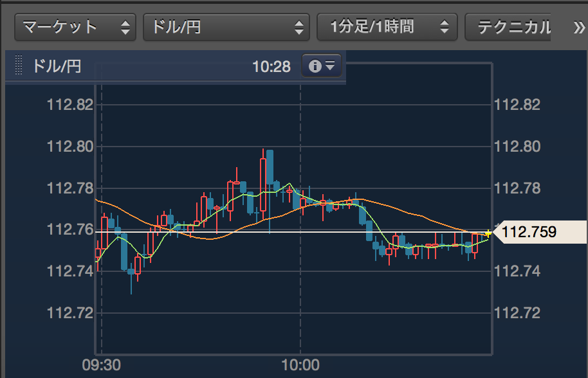Viewport: 588px width, 378px height.
Task: Click the ドル/円 panel title text
Action: click(x=57, y=66)
